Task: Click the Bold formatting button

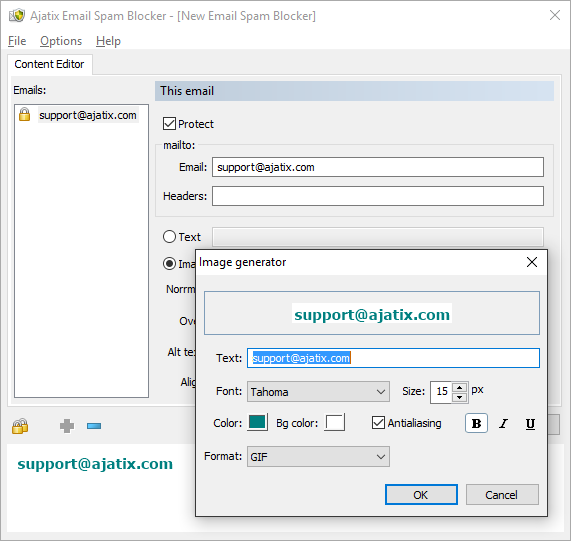Action: (476, 423)
